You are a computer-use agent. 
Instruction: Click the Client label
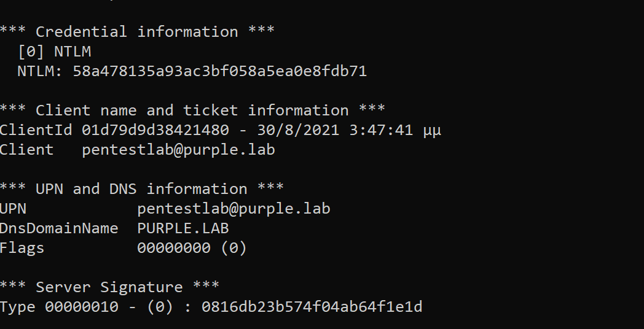pyautogui.click(x=27, y=150)
